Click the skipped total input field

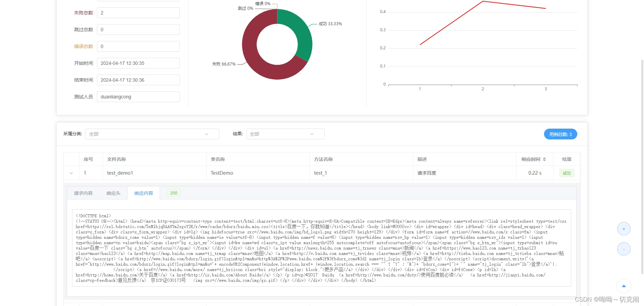pyautogui.click(x=138, y=30)
